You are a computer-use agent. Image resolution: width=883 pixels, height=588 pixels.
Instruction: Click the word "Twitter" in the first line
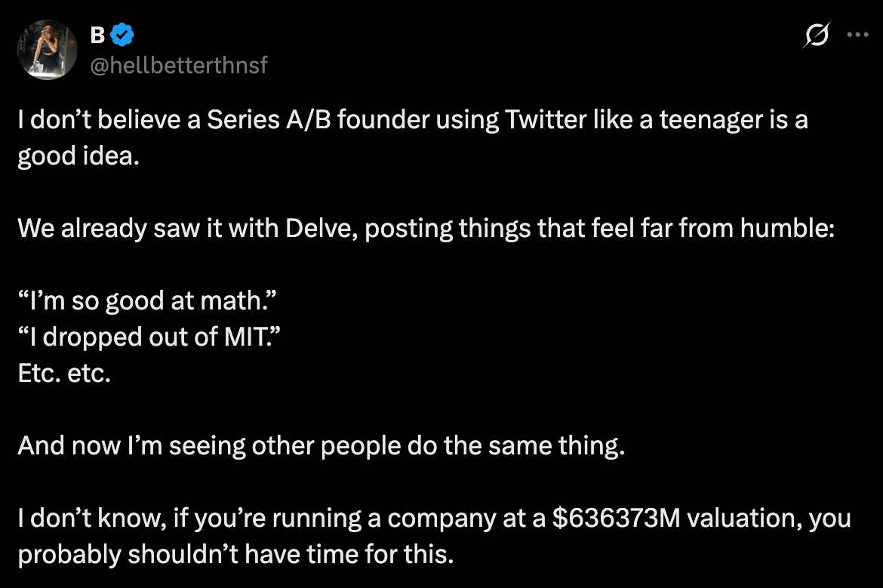(546, 119)
